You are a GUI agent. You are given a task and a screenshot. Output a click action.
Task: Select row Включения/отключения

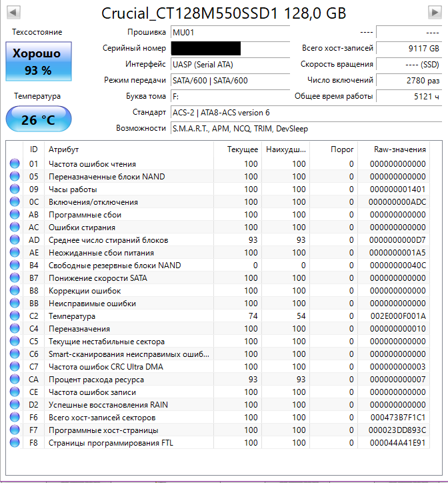coord(218,201)
